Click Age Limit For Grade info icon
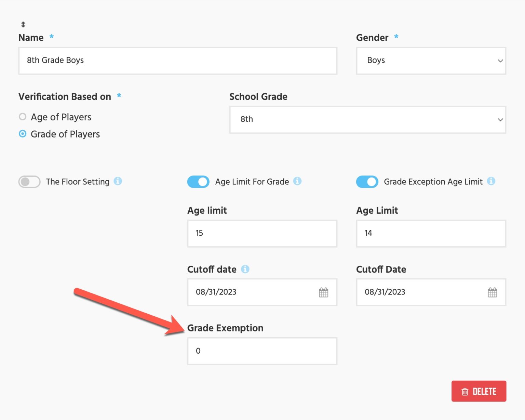This screenshot has height=420, width=525. 297,181
